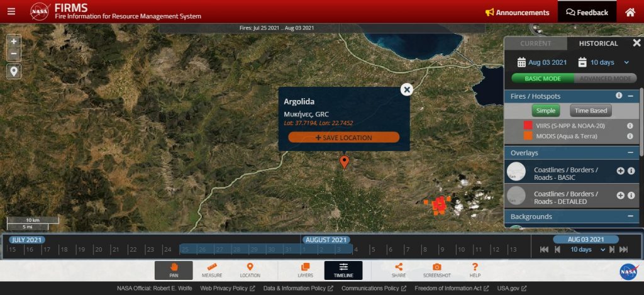The height and width of the screenshot is (295, 644).
Task: Close the Argolida location popup
Action: pos(407,89)
